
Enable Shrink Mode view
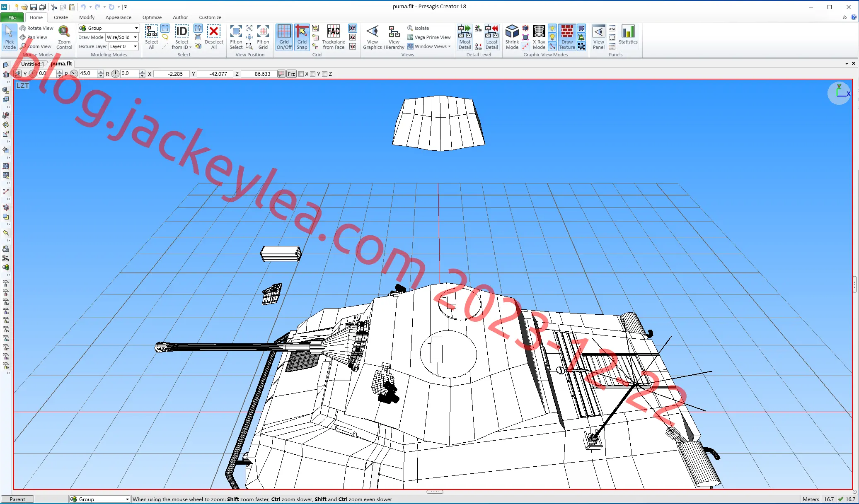point(512,37)
